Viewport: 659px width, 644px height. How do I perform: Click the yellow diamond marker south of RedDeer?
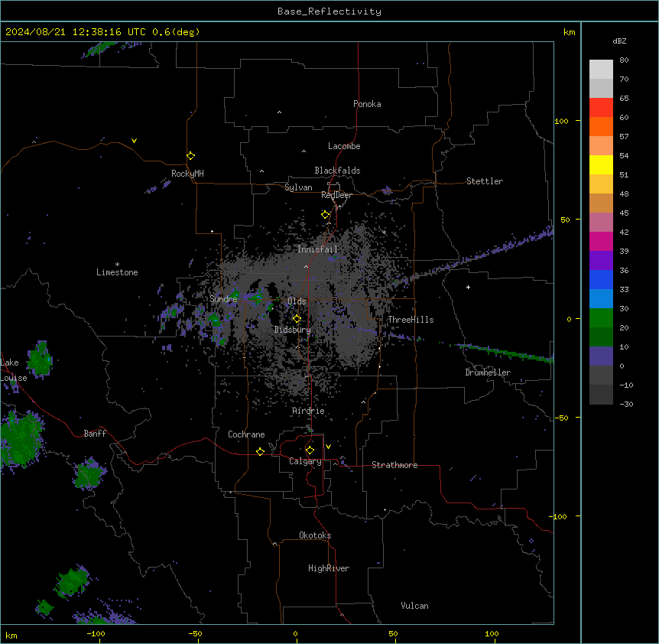point(325,215)
